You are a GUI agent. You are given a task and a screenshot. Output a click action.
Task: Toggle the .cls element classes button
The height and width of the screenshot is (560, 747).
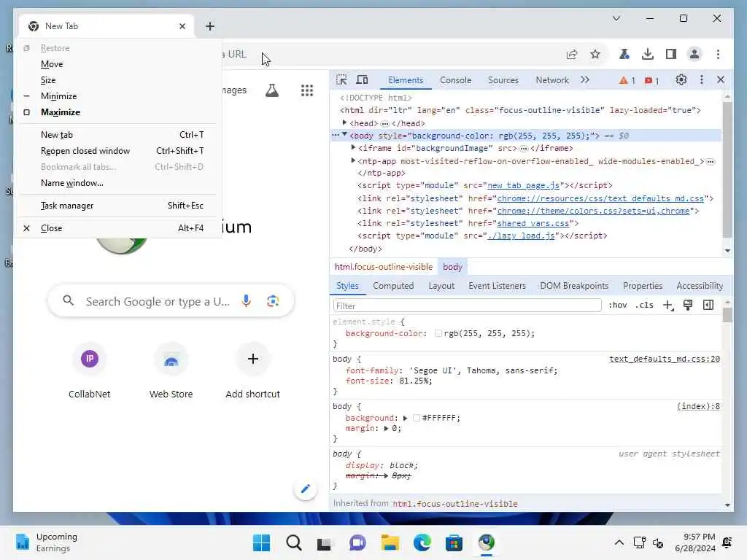644,306
